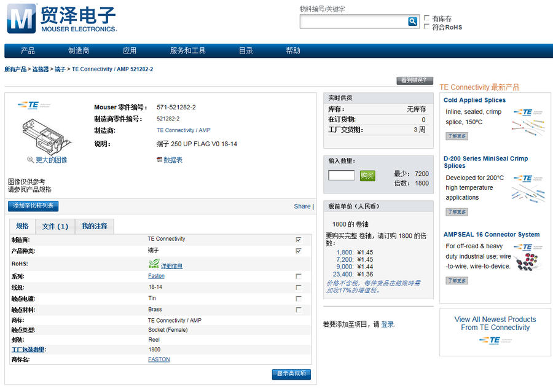Click 了解更多 under D-200 MiniSeal Splices
553x392 pixels.
(x=457, y=212)
